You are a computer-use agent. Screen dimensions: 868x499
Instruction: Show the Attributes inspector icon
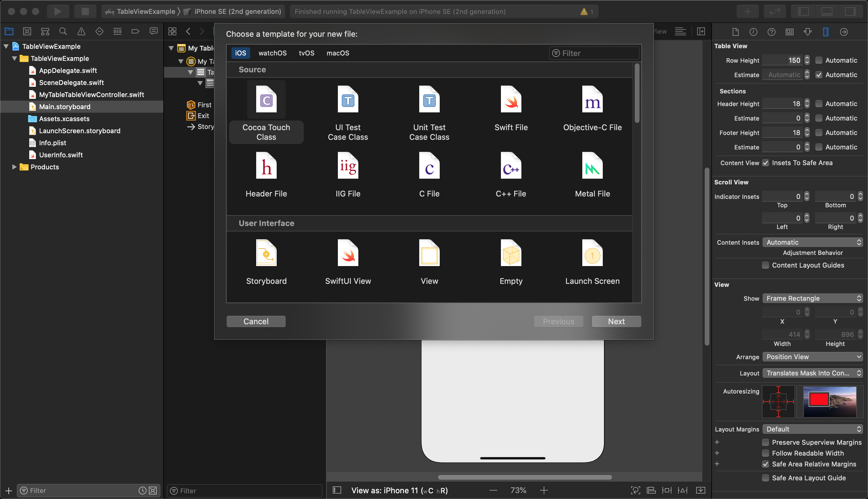click(808, 32)
